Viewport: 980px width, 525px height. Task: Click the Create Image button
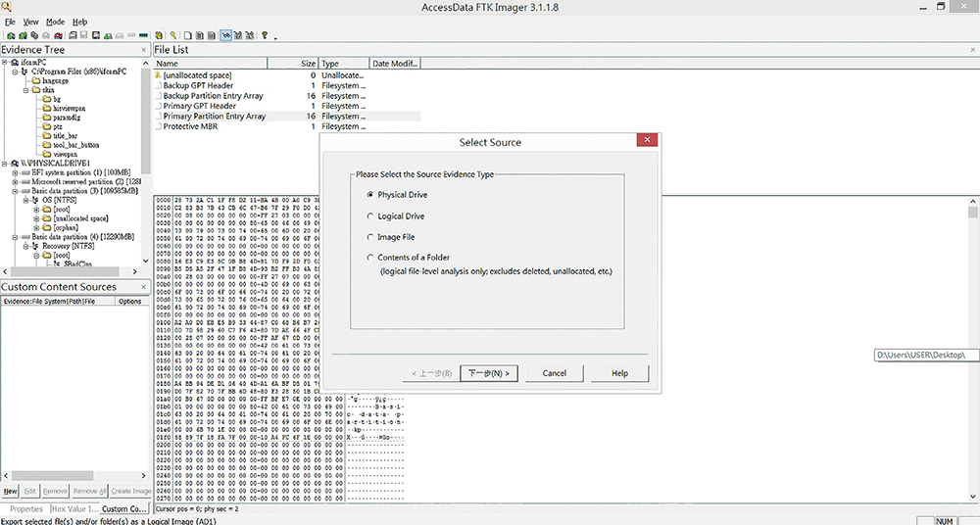[130, 492]
